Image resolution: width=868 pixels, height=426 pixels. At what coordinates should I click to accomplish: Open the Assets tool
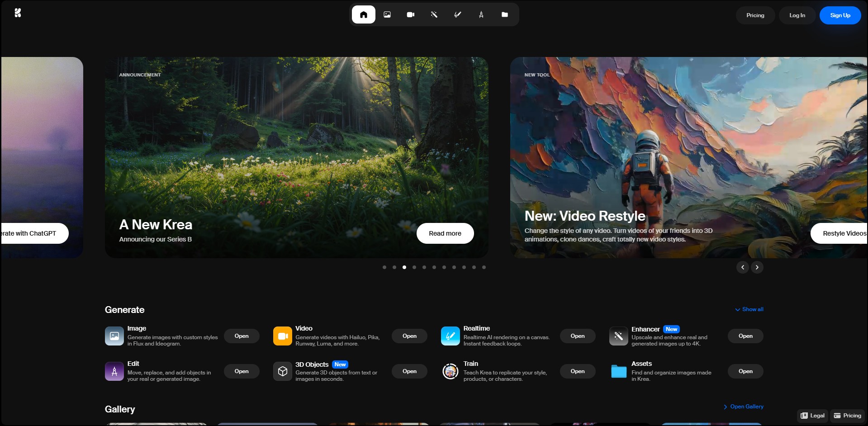point(746,371)
